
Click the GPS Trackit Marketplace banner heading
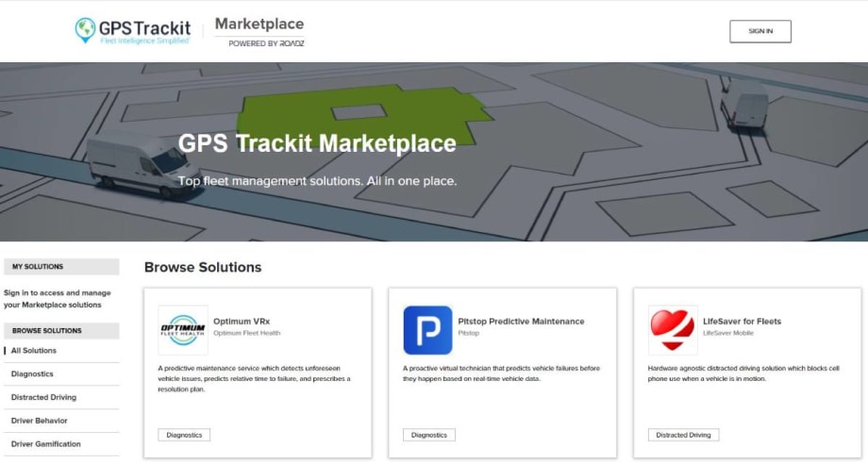(317, 143)
